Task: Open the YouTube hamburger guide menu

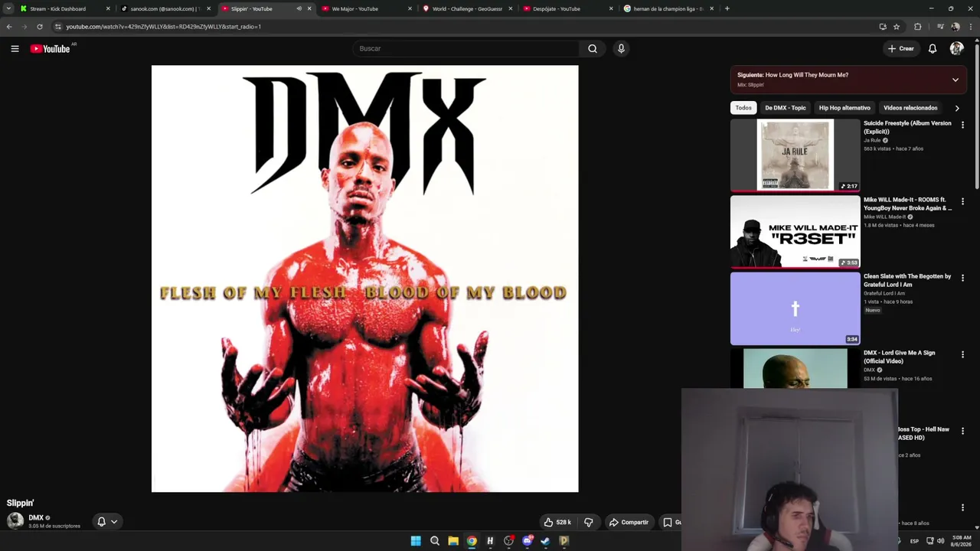Action: pyautogui.click(x=15, y=48)
